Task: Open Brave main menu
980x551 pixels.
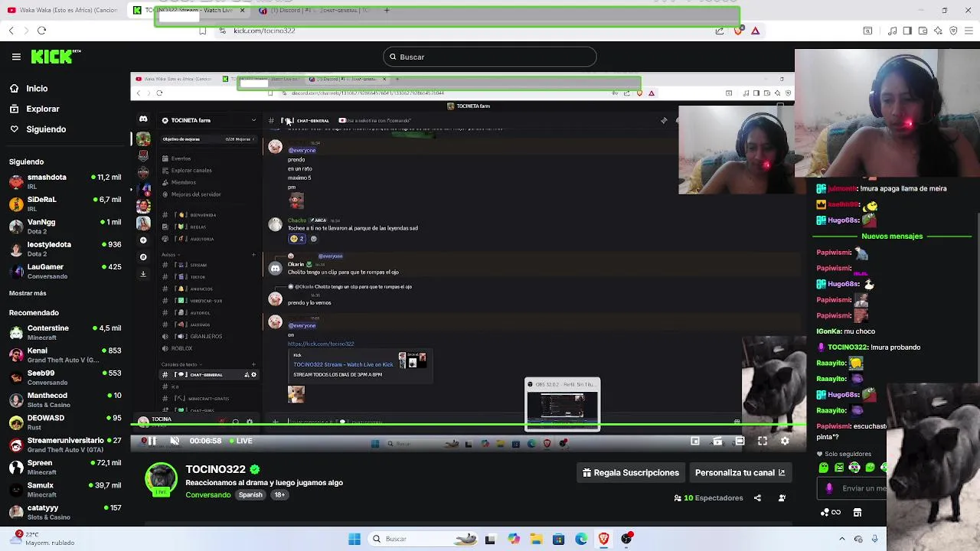Action: (x=969, y=31)
